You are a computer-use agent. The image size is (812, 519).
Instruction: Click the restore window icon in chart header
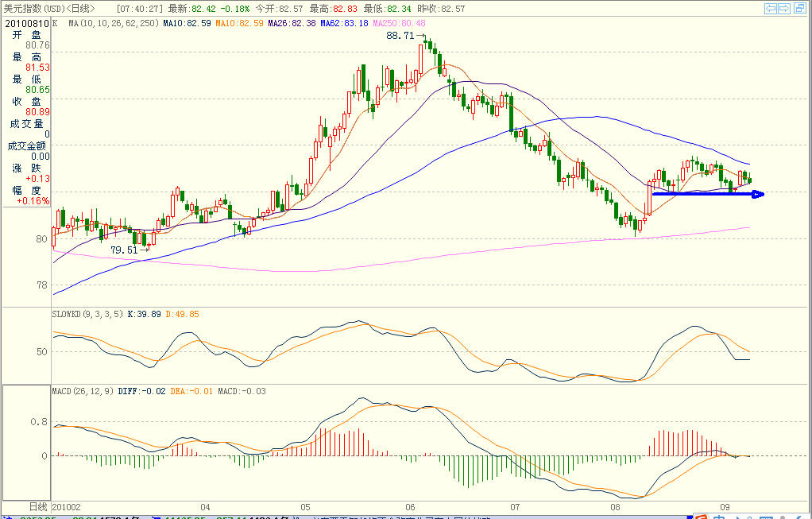(x=800, y=8)
